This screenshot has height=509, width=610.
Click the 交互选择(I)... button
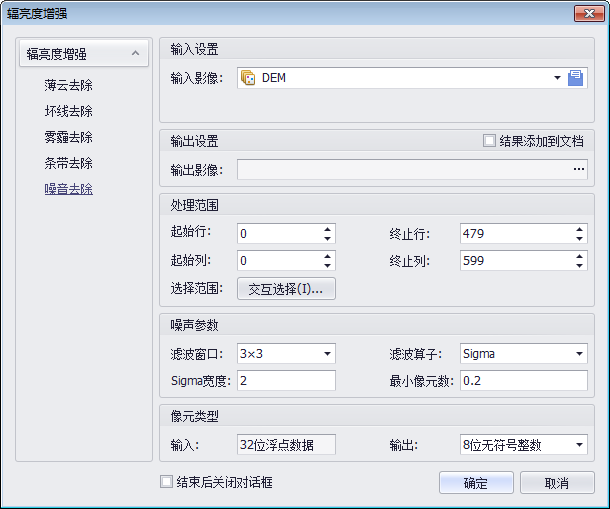286,289
